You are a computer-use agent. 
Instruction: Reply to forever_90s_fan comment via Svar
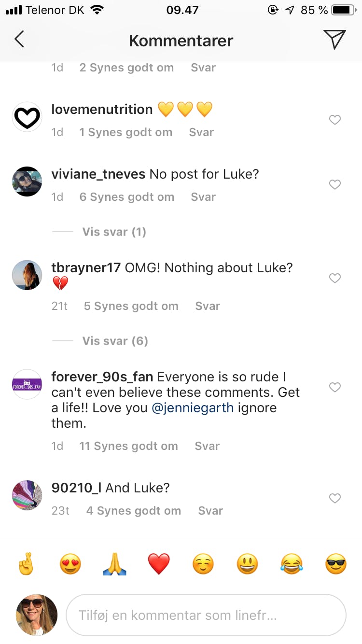click(207, 446)
